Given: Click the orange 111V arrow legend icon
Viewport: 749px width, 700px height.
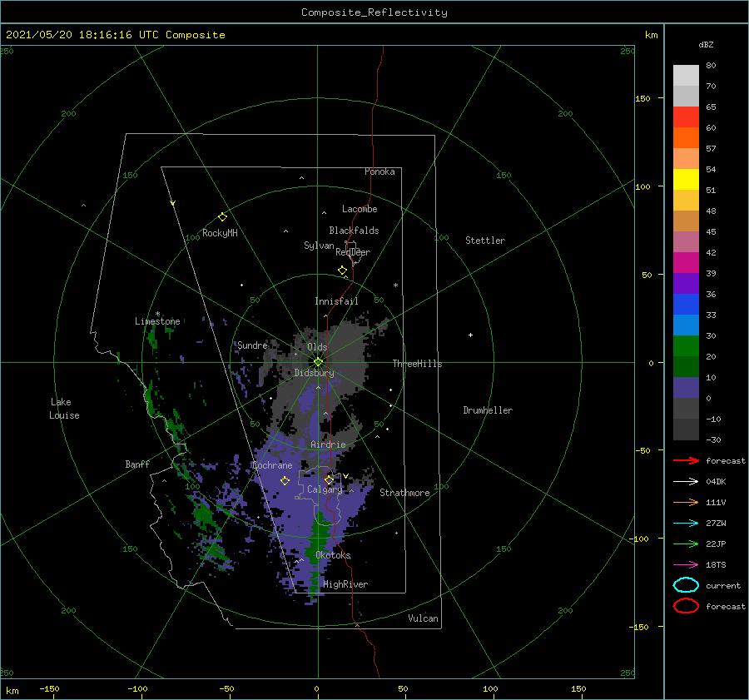Looking at the screenshot, I should (686, 502).
